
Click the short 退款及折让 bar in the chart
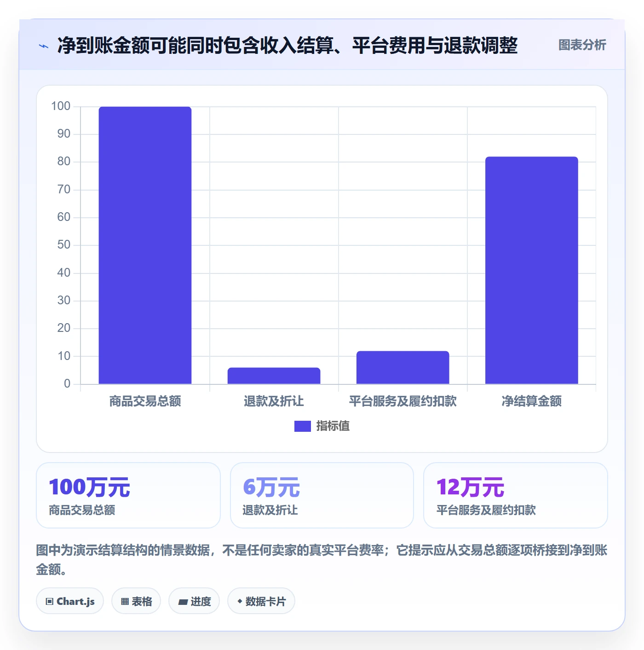tap(274, 376)
